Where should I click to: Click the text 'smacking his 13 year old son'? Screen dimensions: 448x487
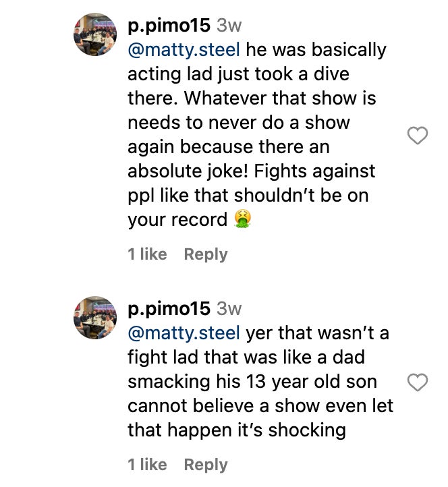[252, 382]
